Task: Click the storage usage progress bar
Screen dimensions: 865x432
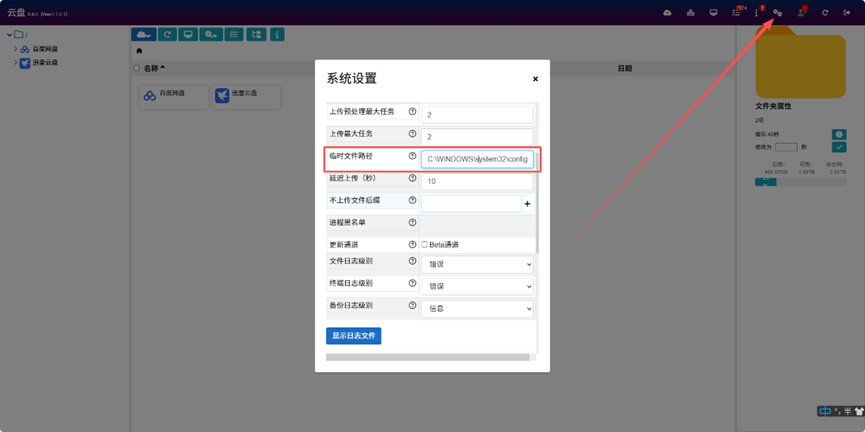Action: [x=800, y=182]
